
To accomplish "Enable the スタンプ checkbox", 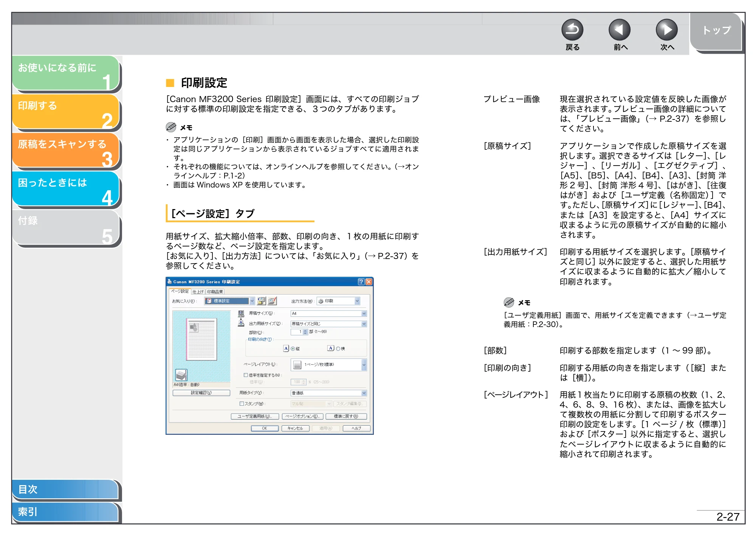I will (x=242, y=403).
